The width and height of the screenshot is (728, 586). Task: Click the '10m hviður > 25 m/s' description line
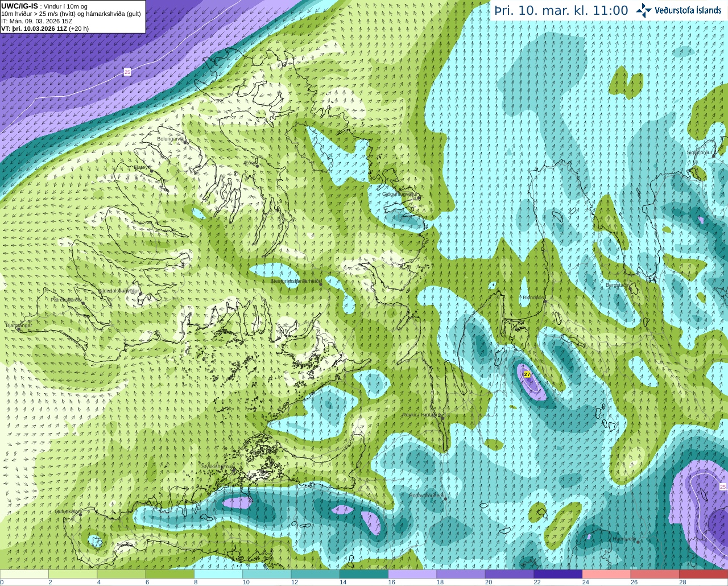point(71,13)
